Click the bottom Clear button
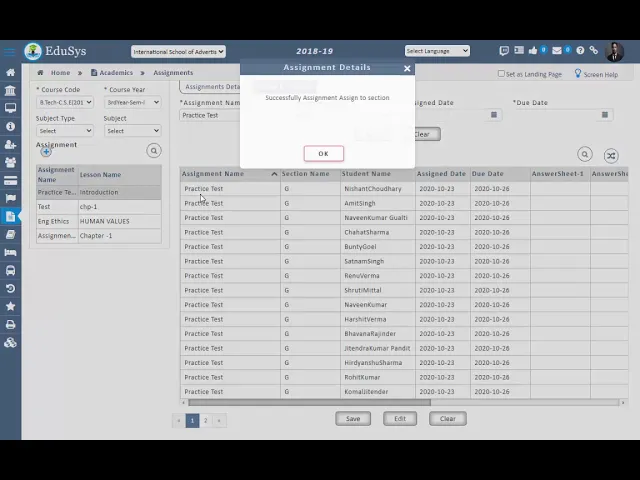Viewport: 640px width, 480px height. (x=448, y=418)
